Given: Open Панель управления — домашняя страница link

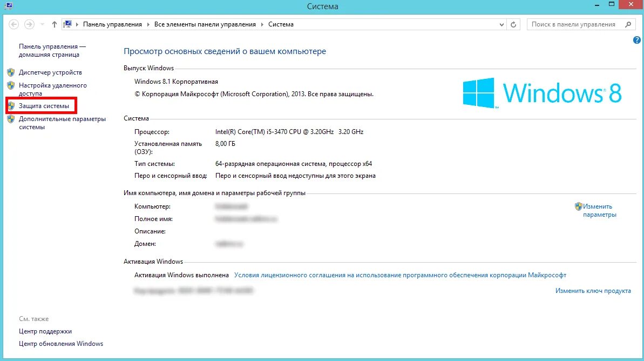Looking at the screenshot, I should pyautogui.click(x=52, y=51).
